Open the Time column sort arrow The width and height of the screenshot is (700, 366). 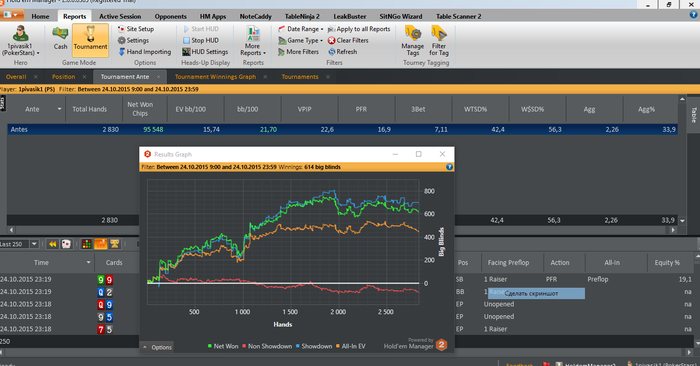coord(88,262)
